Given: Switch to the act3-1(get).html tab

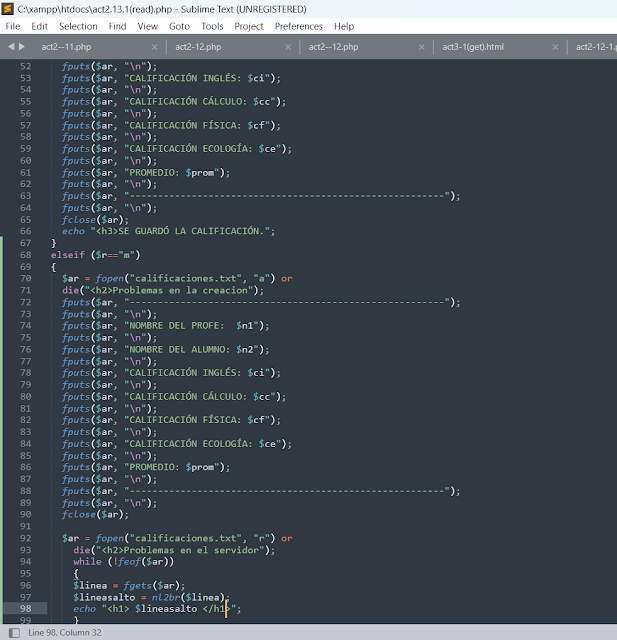Looking at the screenshot, I should click(x=473, y=47).
